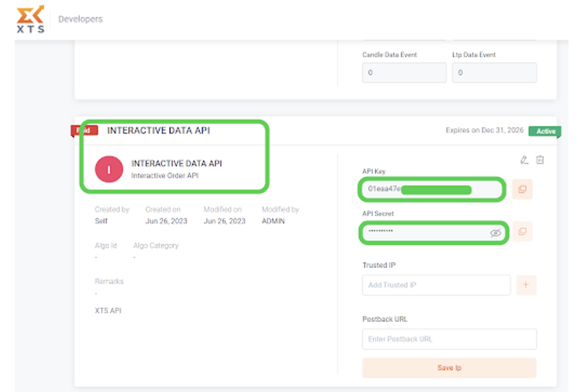
Task: Click the masked API Secret field
Action: (424, 232)
